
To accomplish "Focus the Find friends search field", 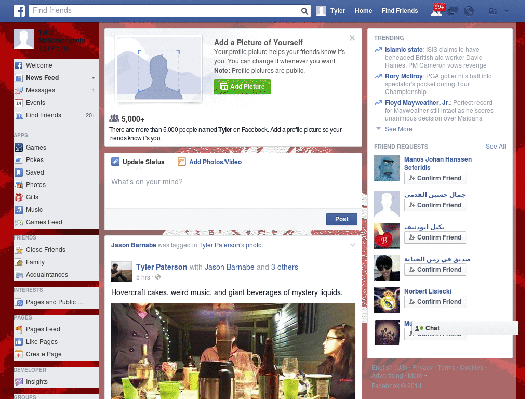I will coord(165,11).
